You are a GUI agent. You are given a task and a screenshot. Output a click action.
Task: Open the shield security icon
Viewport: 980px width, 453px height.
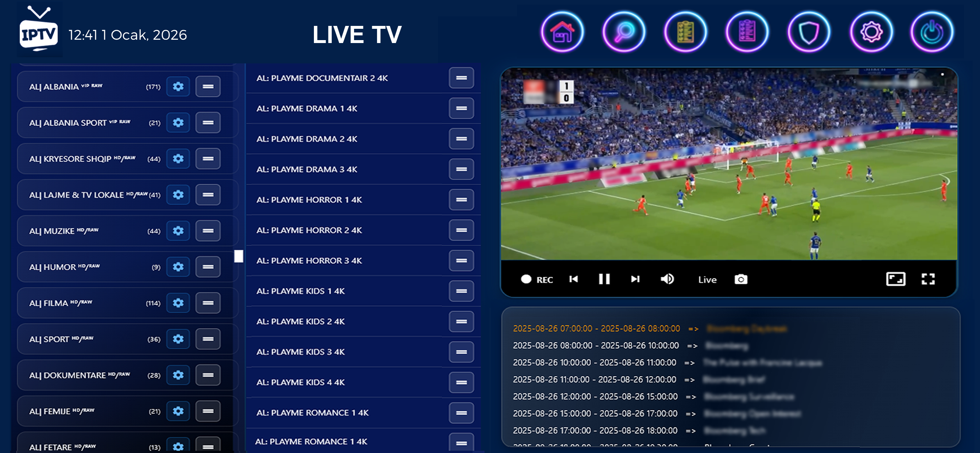point(808,32)
